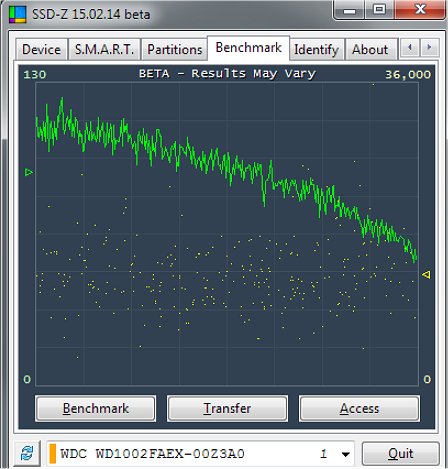448x469 pixels.
Task: Open the Identify tab
Action: (x=316, y=49)
